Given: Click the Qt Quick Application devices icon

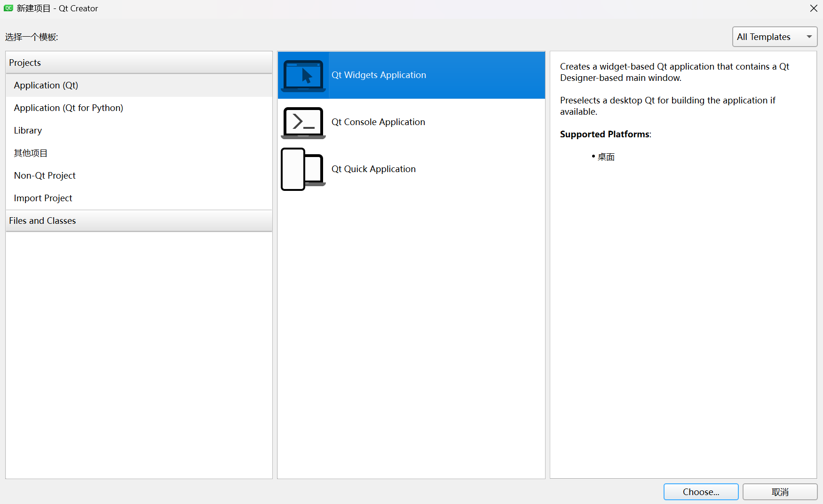Looking at the screenshot, I should [303, 169].
